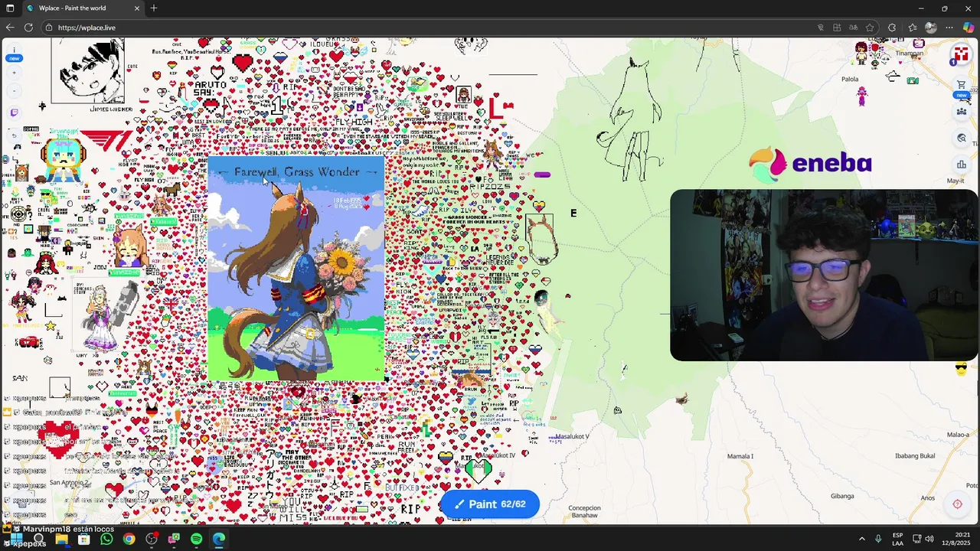980x551 pixels.
Task: Open the red user profile avatar button
Action: click(961, 56)
